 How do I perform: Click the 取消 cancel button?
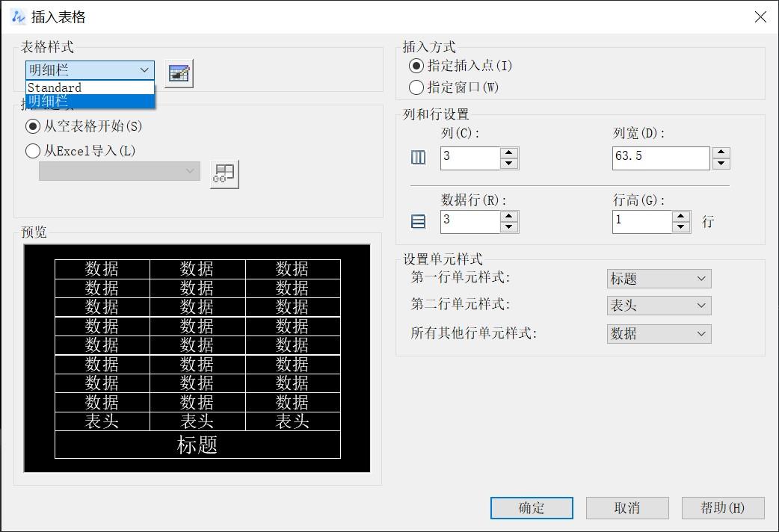coord(626,507)
